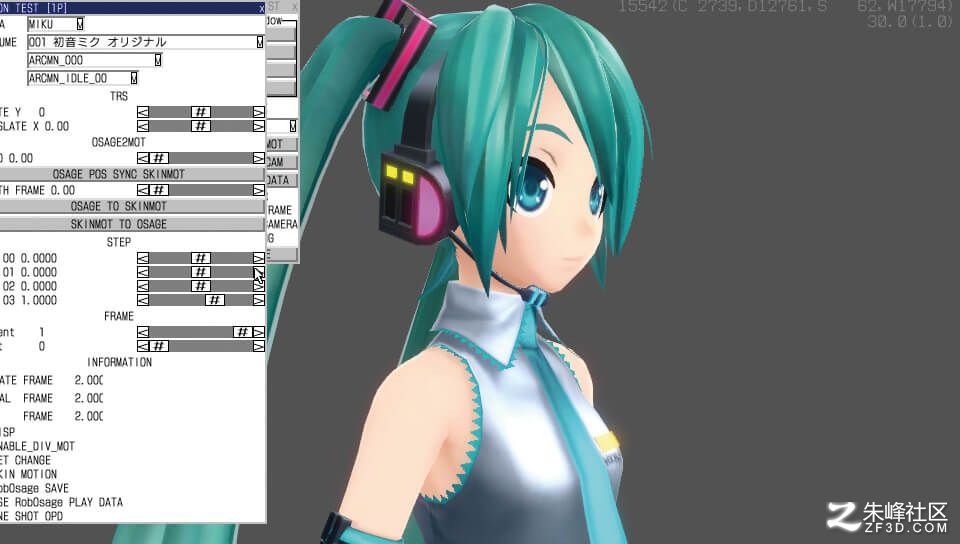This screenshot has height=544, width=960.
Task: Toggle the ET CHANGE option
Action: pyautogui.click(x=25, y=460)
